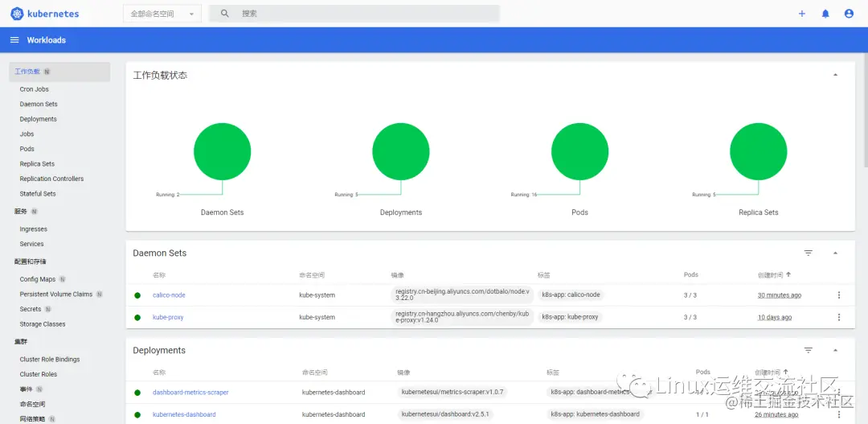Screen dimensions: 868x424
Task: Open Cron Jobs in the sidebar
Action: 35,89
